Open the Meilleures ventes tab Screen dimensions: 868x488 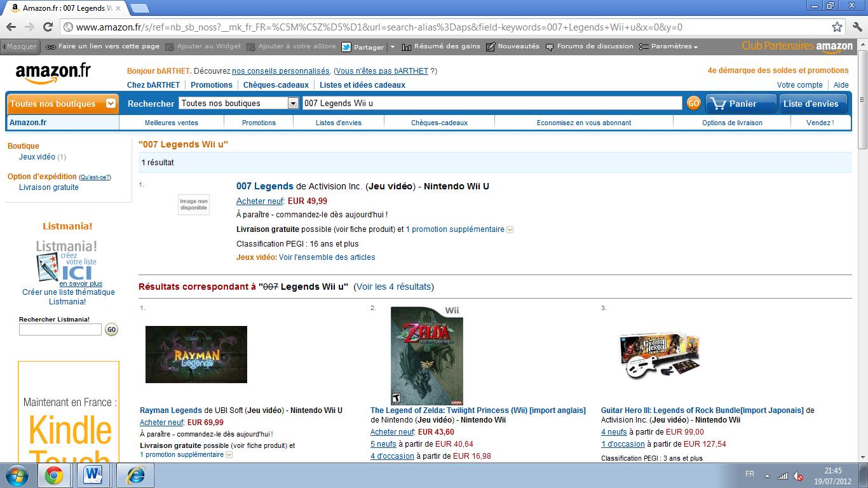[x=172, y=123]
